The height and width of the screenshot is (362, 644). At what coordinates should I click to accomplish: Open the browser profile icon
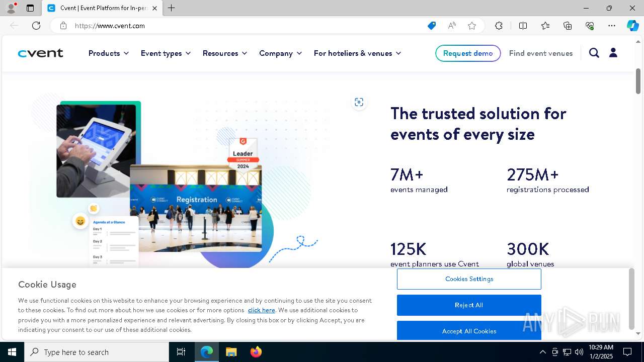(x=11, y=8)
